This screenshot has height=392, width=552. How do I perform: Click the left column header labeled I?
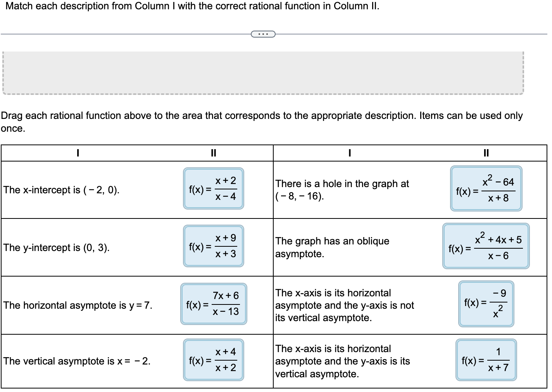77,153
